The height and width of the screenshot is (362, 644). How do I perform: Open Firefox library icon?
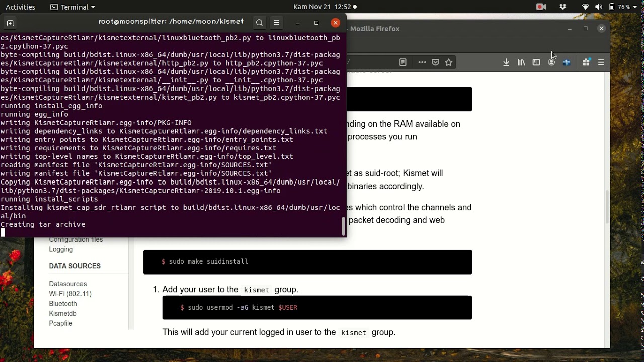521,62
